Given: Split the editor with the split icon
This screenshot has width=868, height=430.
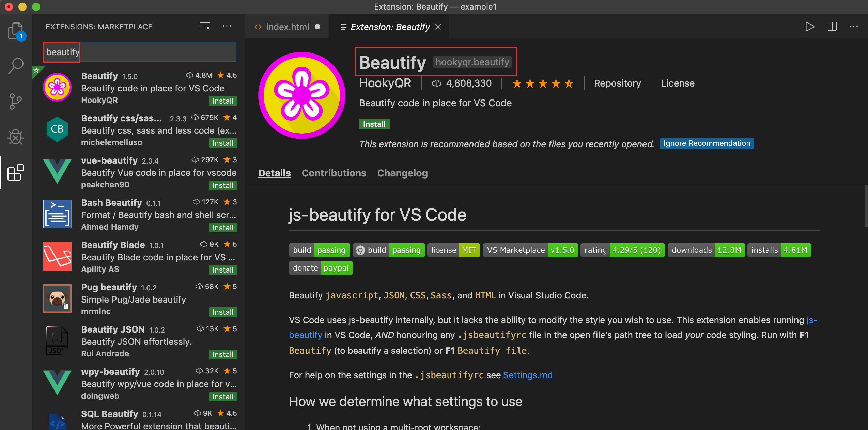Looking at the screenshot, I should tap(832, 27).
